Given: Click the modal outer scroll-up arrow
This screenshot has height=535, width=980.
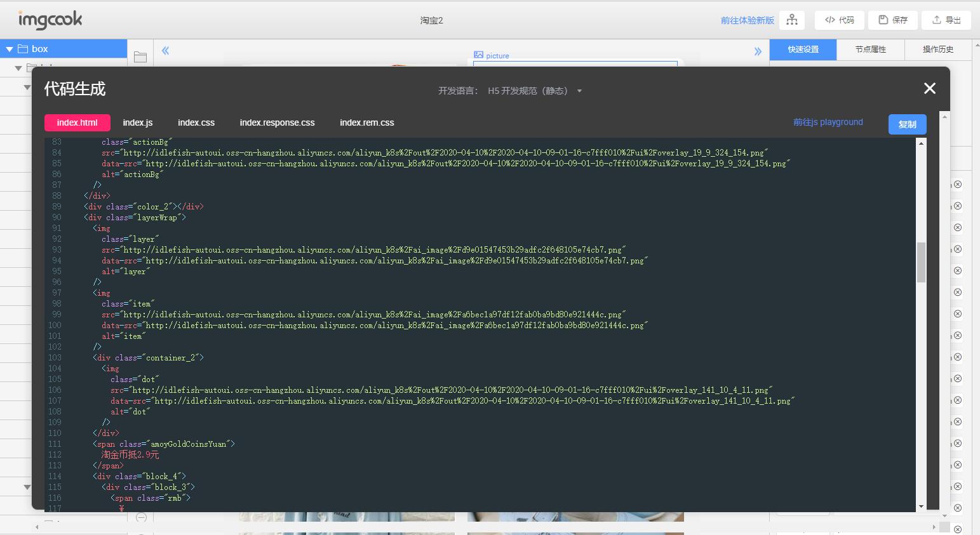Looking at the screenshot, I should pyautogui.click(x=944, y=117).
